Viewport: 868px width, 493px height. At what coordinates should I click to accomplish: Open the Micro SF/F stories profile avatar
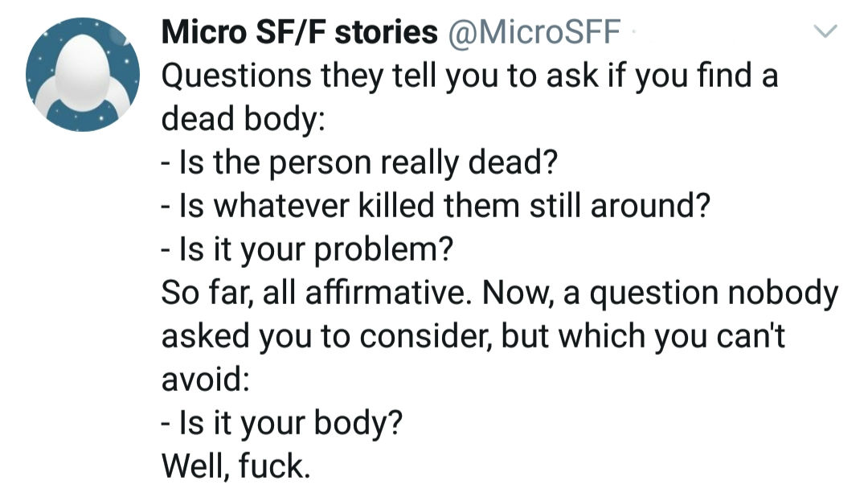tap(83, 74)
